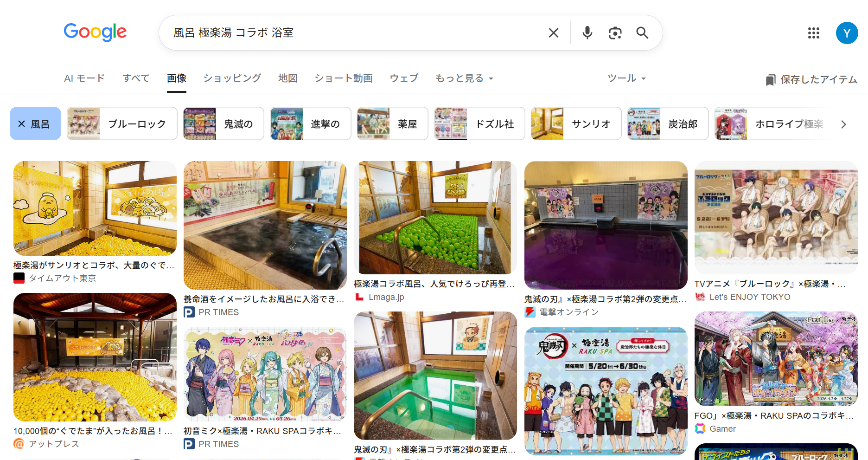The height and width of the screenshot is (460, 868).
Task: Open FGO』×極楽湯・RAKU SPA result title
Action: tap(774, 415)
